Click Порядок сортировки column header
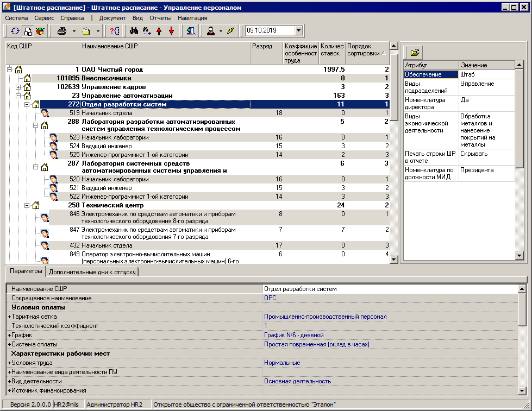The image size is (532, 411). [367, 53]
